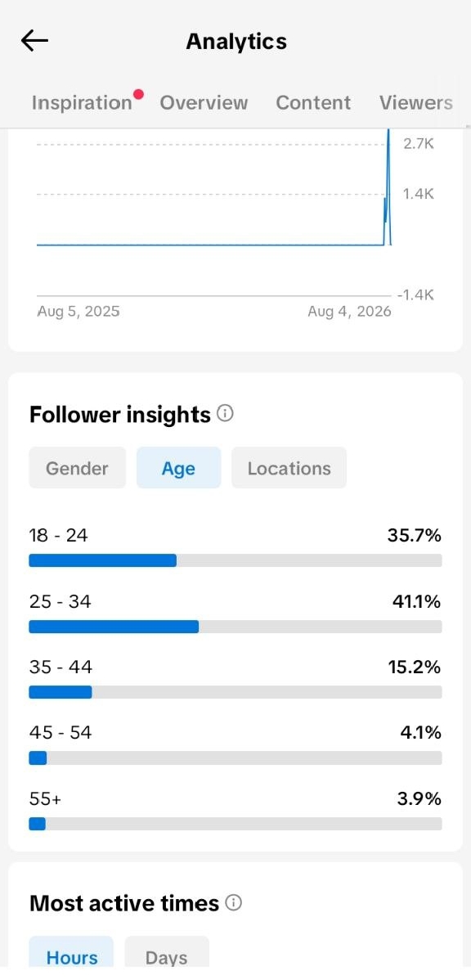Screen dimensions: 471x980
Task: Select the Gender filter chip
Action: tap(78, 467)
